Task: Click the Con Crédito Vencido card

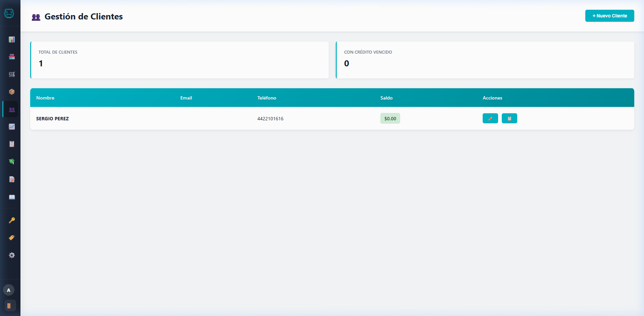Action: [x=485, y=60]
